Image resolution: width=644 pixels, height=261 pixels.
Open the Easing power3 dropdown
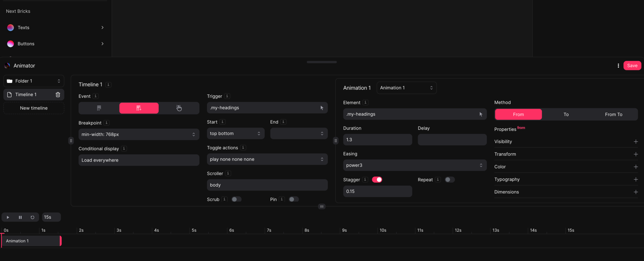coord(414,165)
